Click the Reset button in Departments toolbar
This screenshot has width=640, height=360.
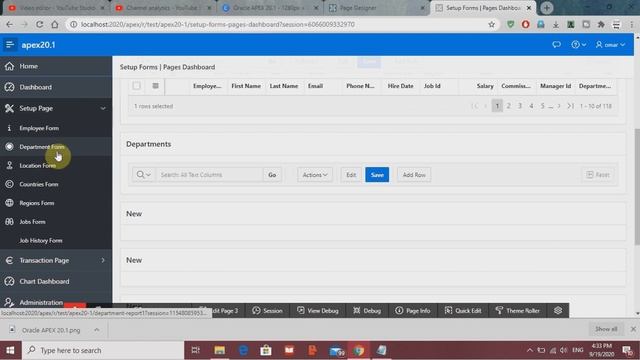(598, 175)
